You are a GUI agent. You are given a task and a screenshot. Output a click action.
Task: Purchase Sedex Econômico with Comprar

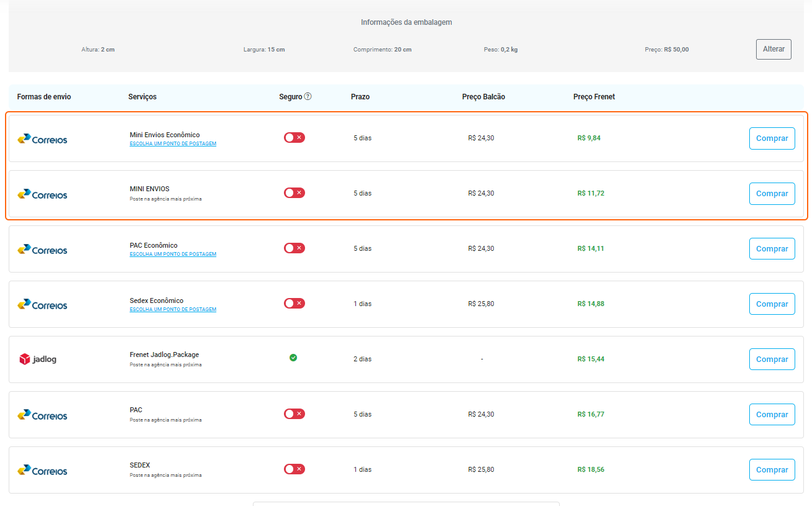click(772, 304)
